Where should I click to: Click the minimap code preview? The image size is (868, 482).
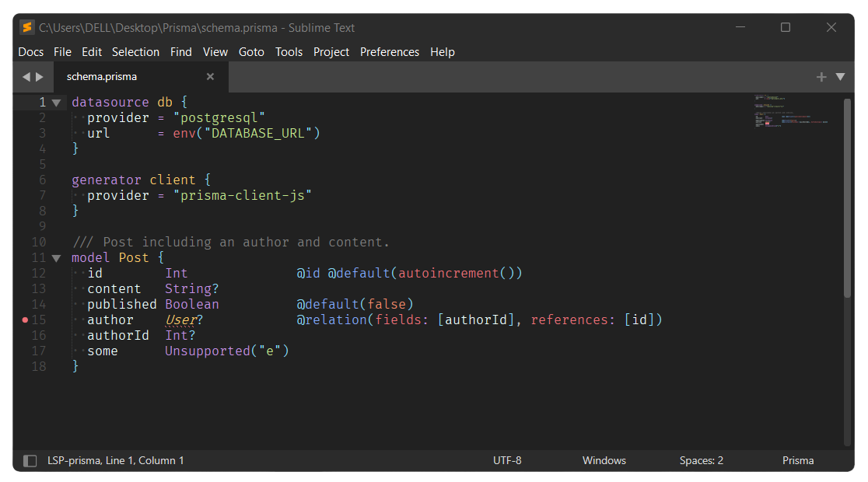790,111
